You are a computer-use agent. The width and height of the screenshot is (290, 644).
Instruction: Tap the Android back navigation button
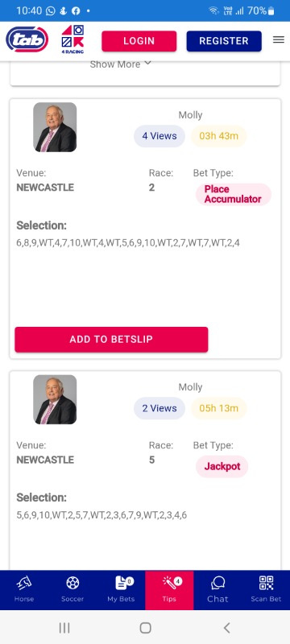(x=226, y=627)
